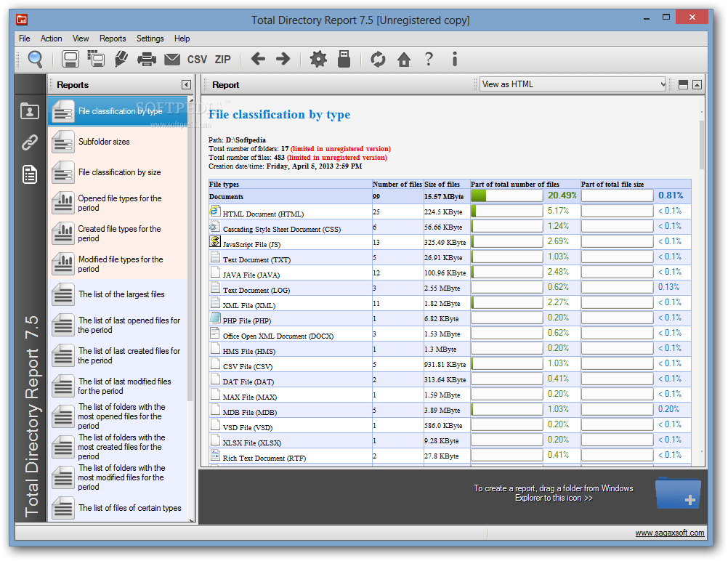This screenshot has width=728, height=561.
Task: Select Created file types for the period
Action: [118, 233]
